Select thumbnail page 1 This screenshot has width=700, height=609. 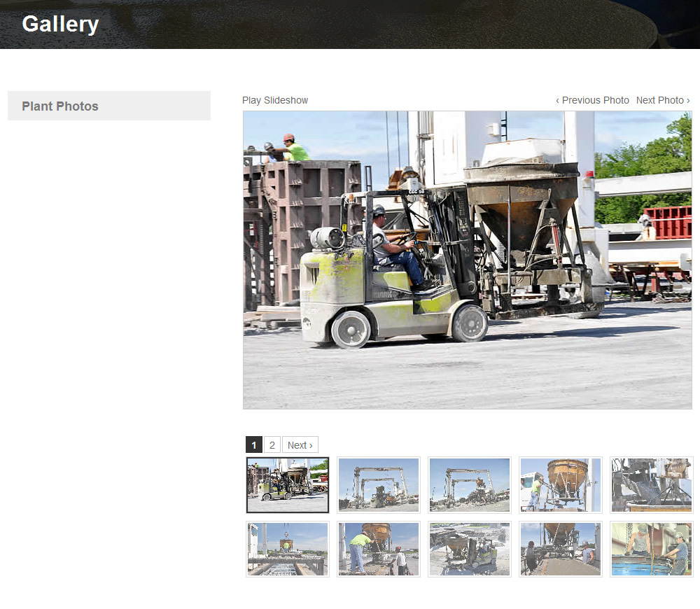tap(254, 444)
